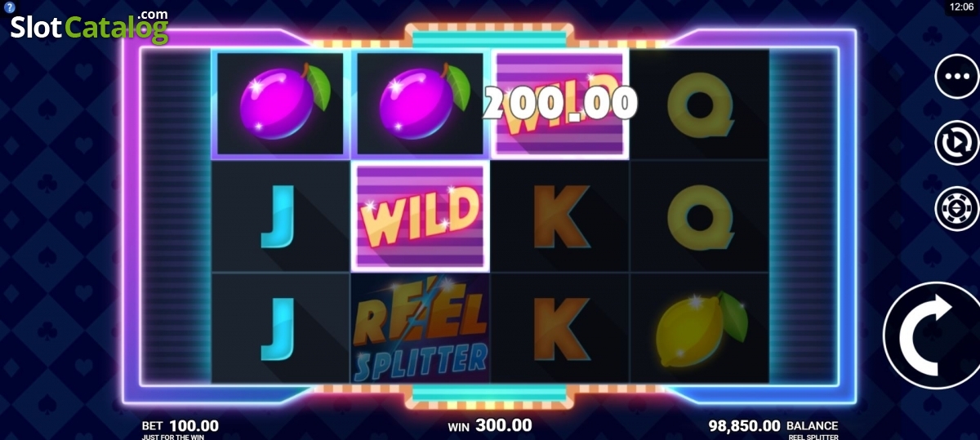Click the first purple plum symbol
Screen dimensions: 980x440
click(x=281, y=103)
